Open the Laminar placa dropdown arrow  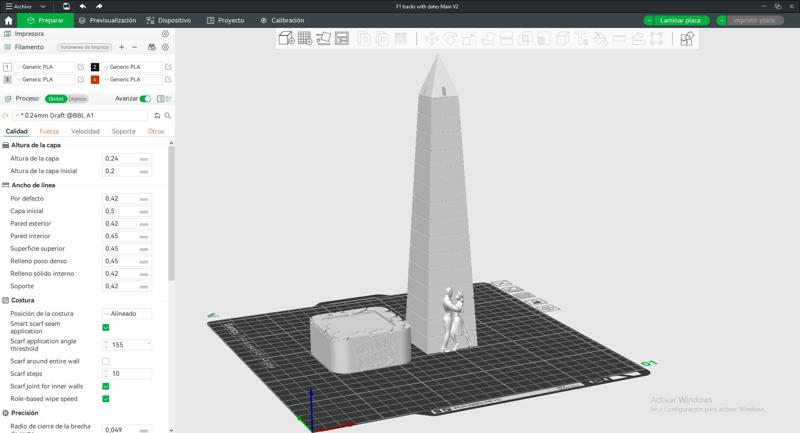648,20
